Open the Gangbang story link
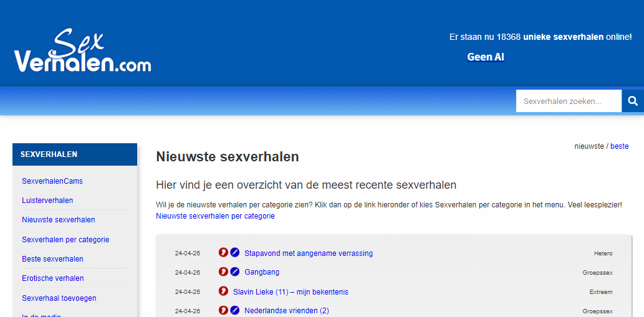Viewport: 644px width, 317px height. (262, 272)
